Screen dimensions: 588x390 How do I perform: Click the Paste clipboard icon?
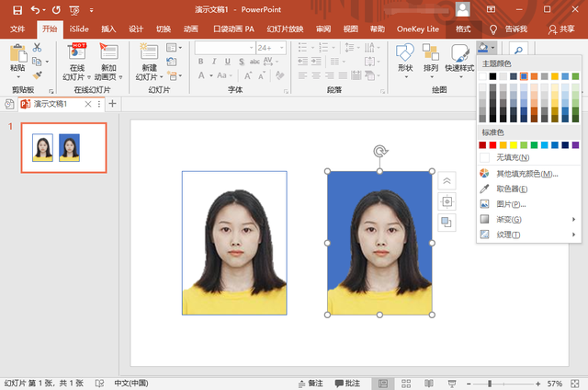[x=17, y=53]
